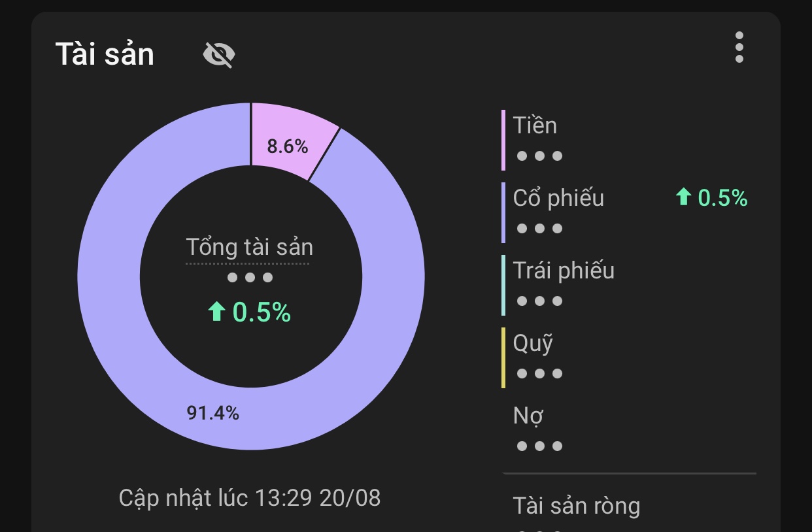Click the Tài sản card title
This screenshot has height=532, width=812.
click(105, 54)
